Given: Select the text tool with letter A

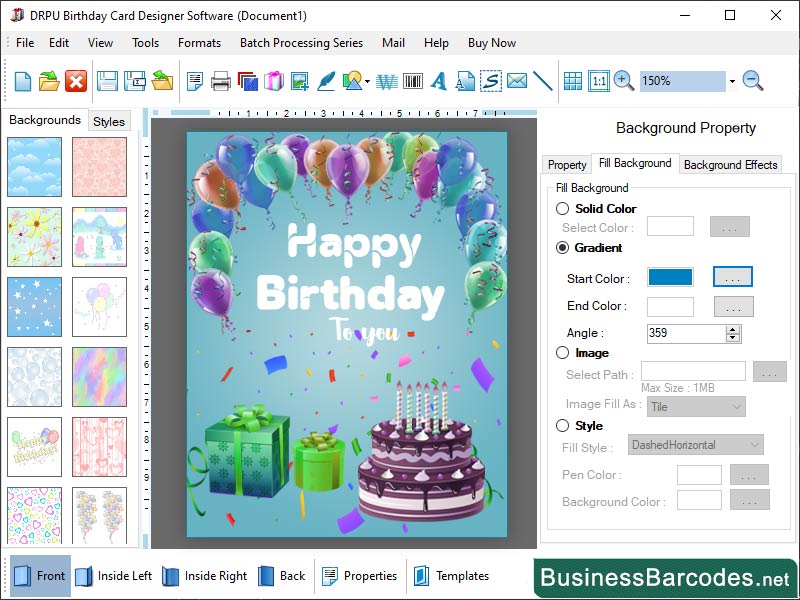Looking at the screenshot, I should (438, 81).
